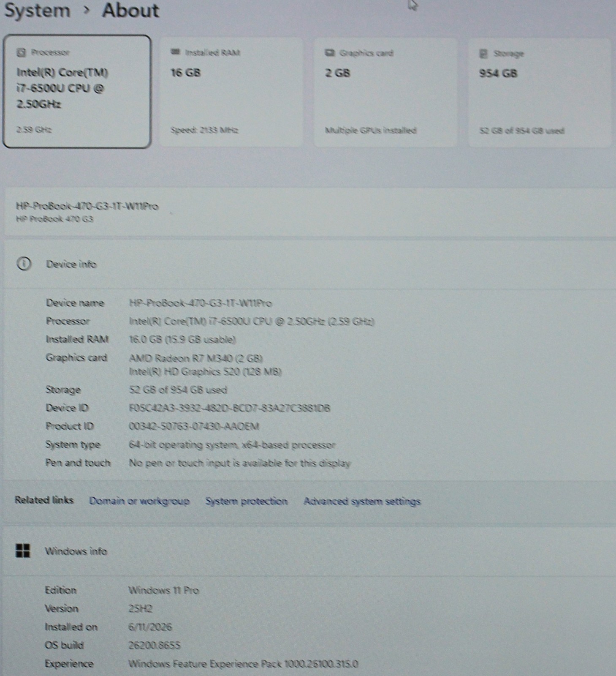
Task: Click 2.59 GHz in Processor card
Action: (x=34, y=130)
